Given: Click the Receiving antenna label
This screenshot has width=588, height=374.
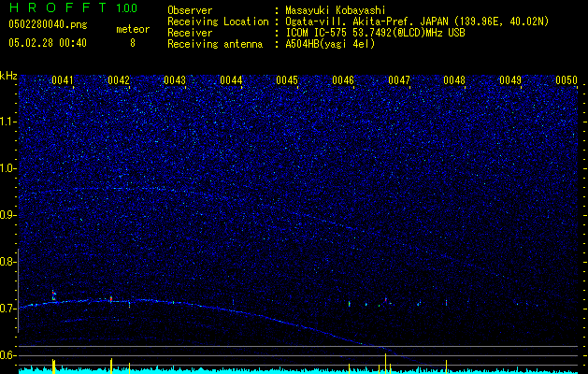Looking at the screenshot, I should (x=215, y=44).
